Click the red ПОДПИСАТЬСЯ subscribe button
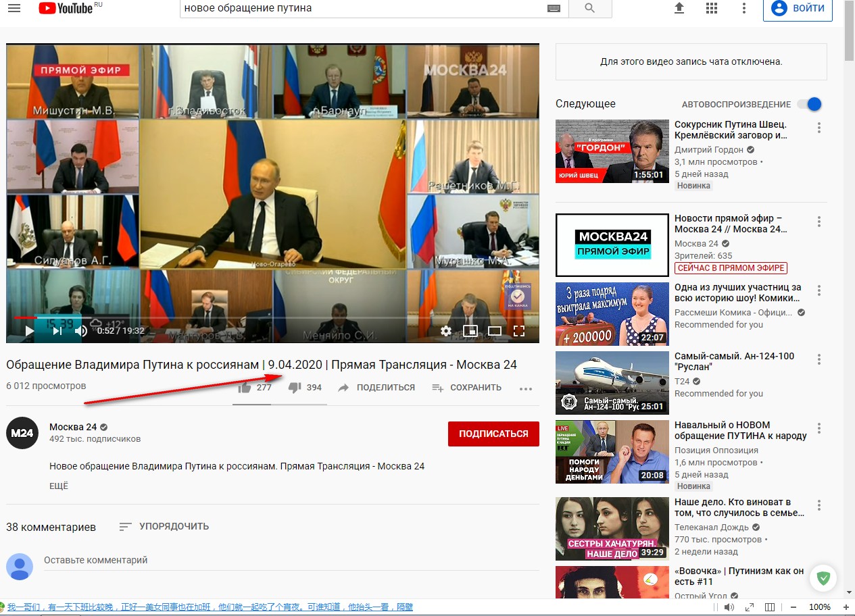This screenshot has width=855, height=616. 493,434
